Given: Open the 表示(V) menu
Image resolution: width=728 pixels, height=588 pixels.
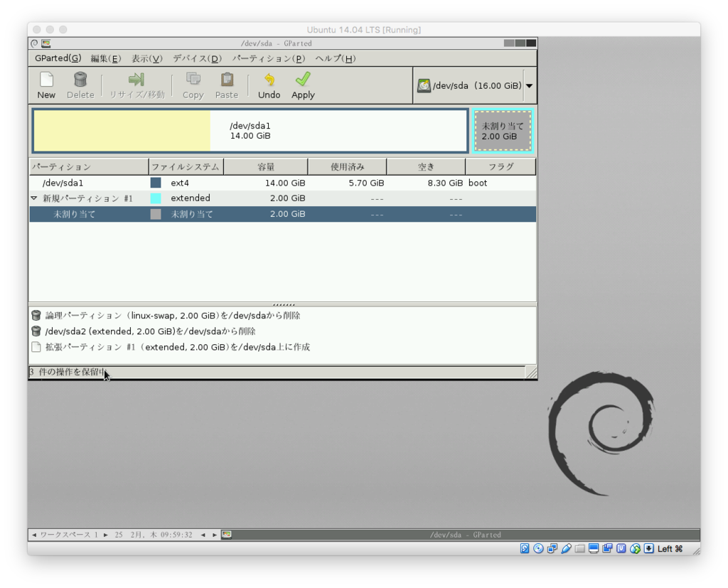Looking at the screenshot, I should pos(146,58).
